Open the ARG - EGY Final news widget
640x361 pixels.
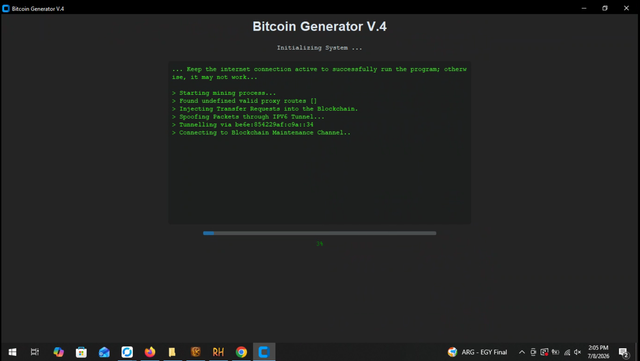[477, 352]
